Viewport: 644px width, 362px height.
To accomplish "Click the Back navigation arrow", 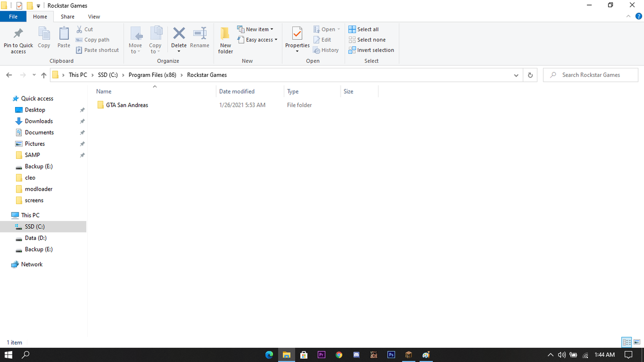I will click(x=9, y=75).
